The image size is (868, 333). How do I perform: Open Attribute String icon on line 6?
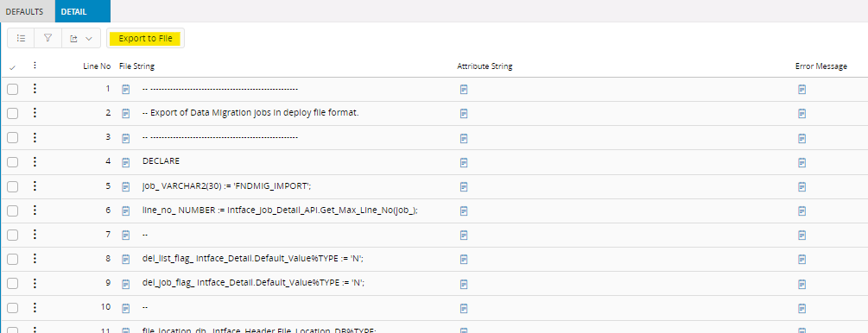[464, 210]
